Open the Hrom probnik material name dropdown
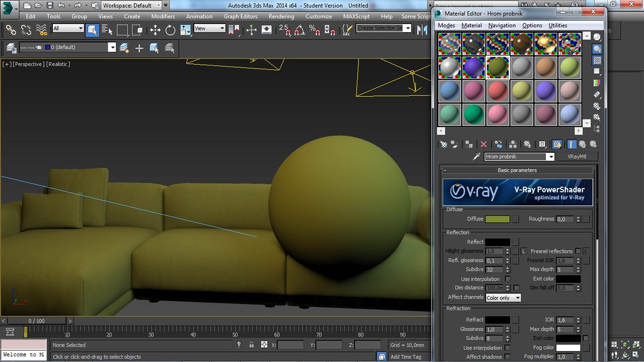Viewport: 644px width, 362px height. click(550, 156)
